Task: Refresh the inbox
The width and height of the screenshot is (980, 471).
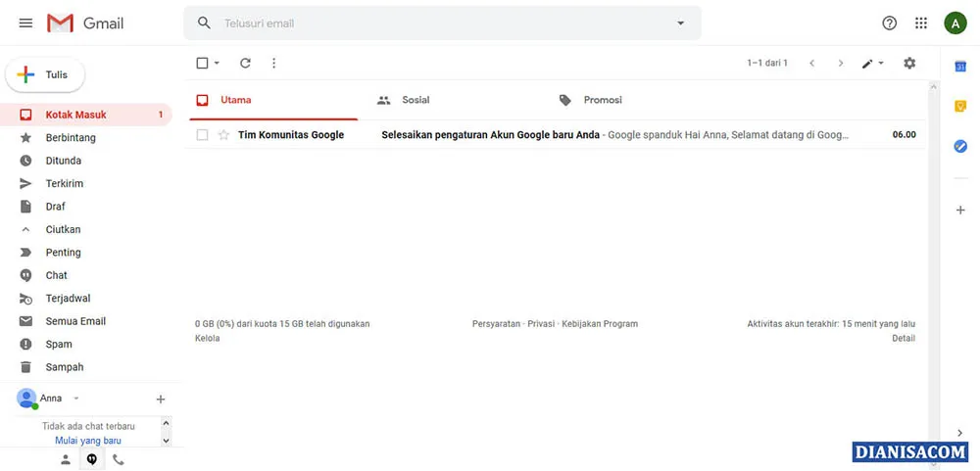Action: coord(245,63)
